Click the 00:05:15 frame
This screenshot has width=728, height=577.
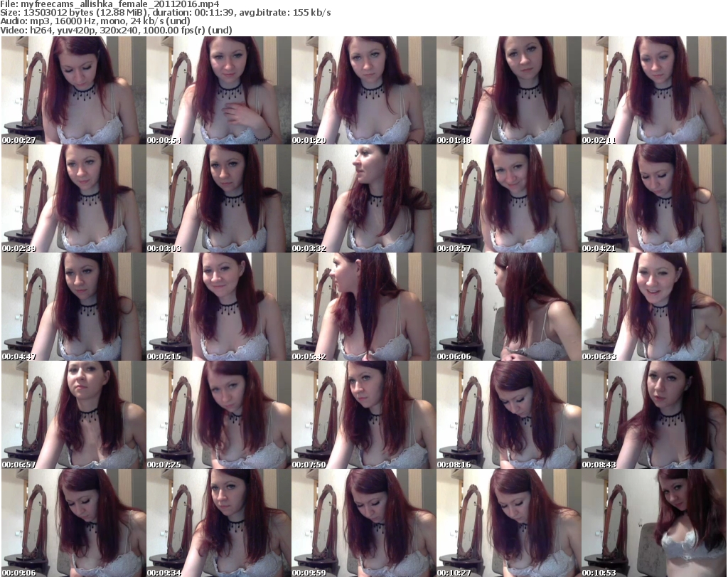pyautogui.click(x=218, y=307)
